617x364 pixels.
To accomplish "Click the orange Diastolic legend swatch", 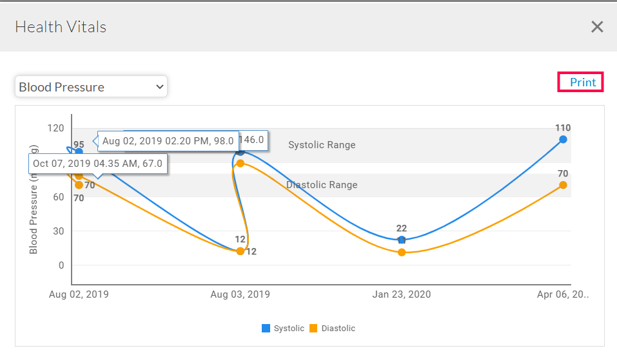I will pos(313,329).
